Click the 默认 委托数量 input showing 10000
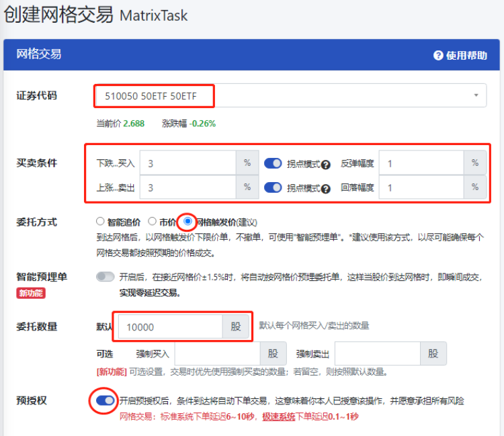This screenshot has width=504, height=436. [171, 326]
